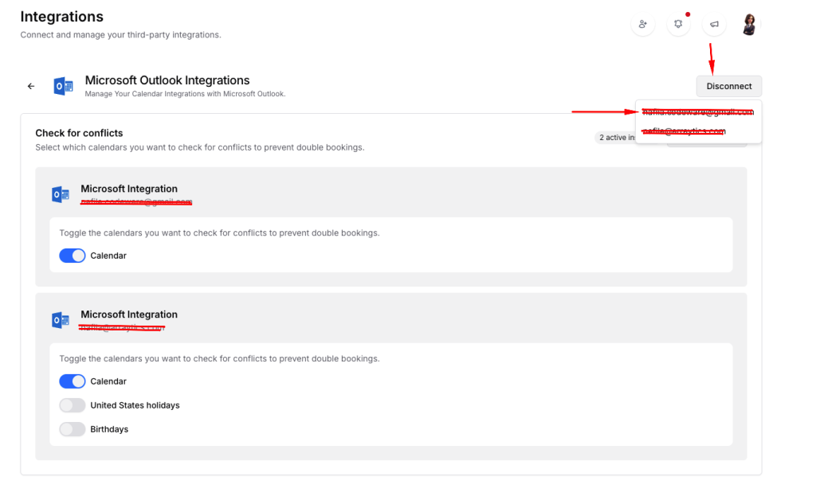The width and height of the screenshot is (816, 504).
Task: Choose the second email in Disconnect menu
Action: pos(684,131)
